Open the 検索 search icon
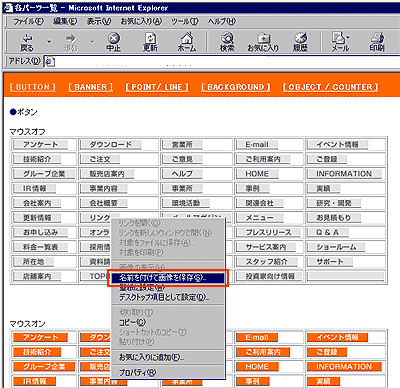Viewport: 400px width, 388px height. 227,38
